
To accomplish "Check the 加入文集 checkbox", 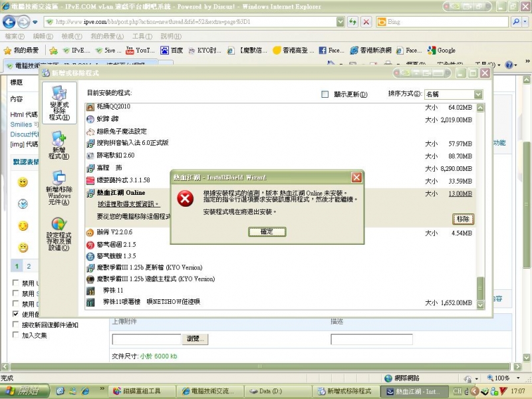I will point(16,335).
